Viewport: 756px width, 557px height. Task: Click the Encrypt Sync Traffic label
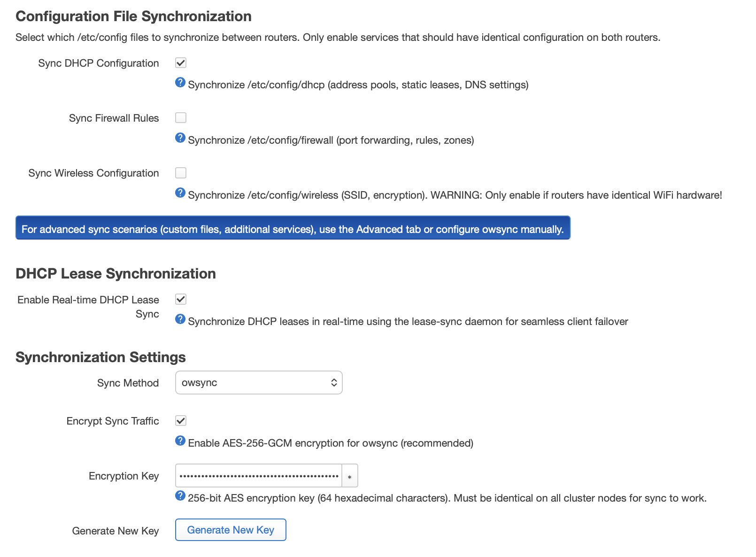[x=113, y=421]
